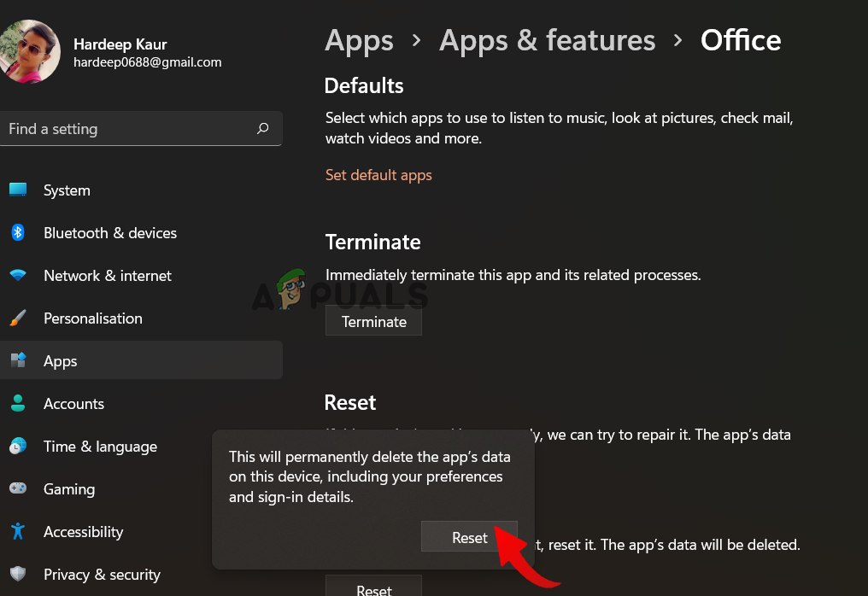The image size is (868, 596).
Task: Click the lower Reset button behind popup
Action: point(373,587)
